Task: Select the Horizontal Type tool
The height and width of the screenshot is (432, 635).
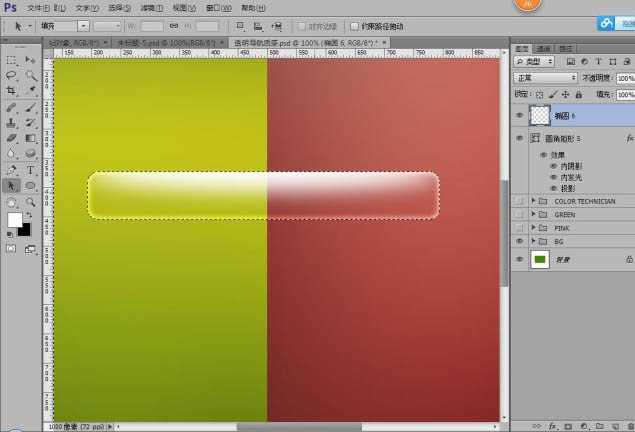Action: (x=31, y=170)
